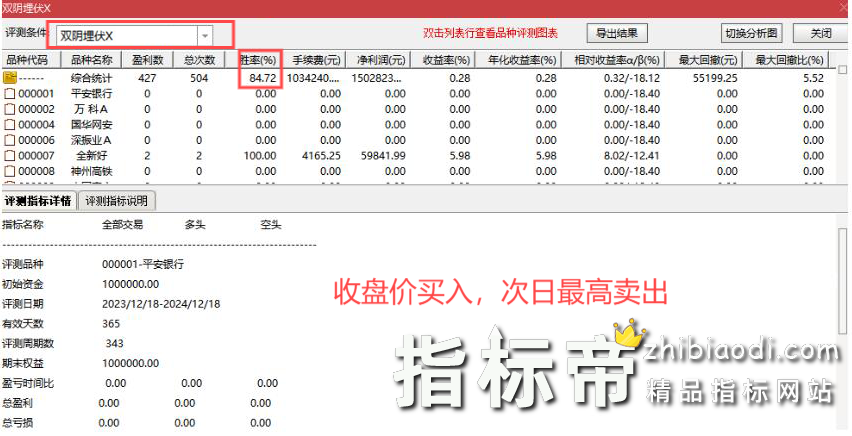Click the document icon for 000002

(10, 109)
